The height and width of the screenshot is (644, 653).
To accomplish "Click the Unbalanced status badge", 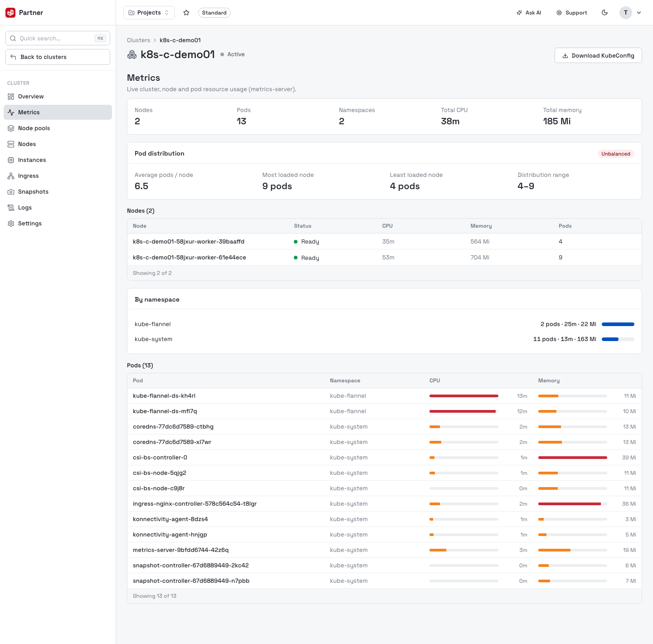I will pos(615,154).
